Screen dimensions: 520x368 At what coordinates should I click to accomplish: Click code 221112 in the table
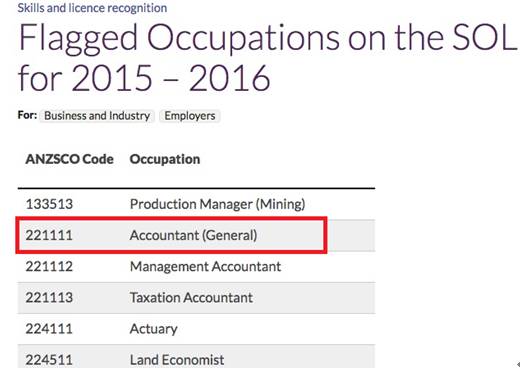pyautogui.click(x=49, y=267)
